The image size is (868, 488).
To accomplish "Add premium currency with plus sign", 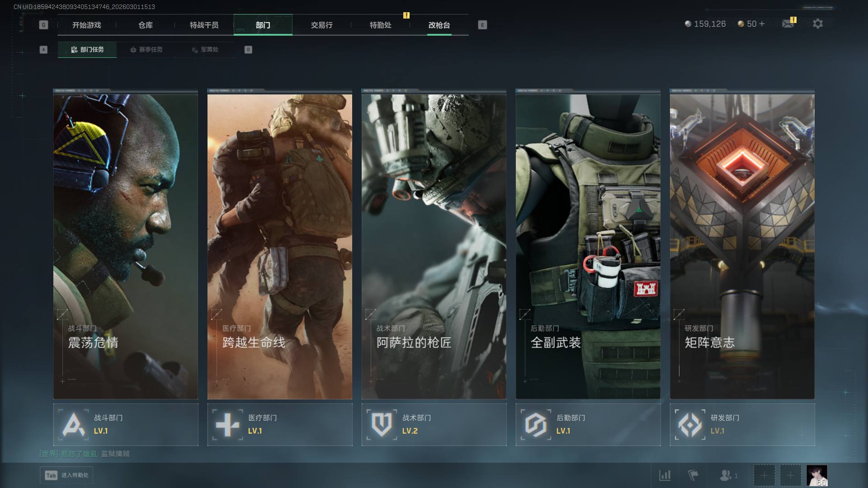I will pyautogui.click(x=762, y=24).
